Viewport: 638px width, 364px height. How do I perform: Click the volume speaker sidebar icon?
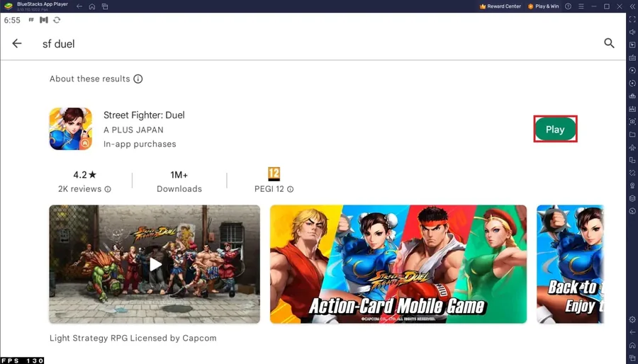tap(632, 32)
